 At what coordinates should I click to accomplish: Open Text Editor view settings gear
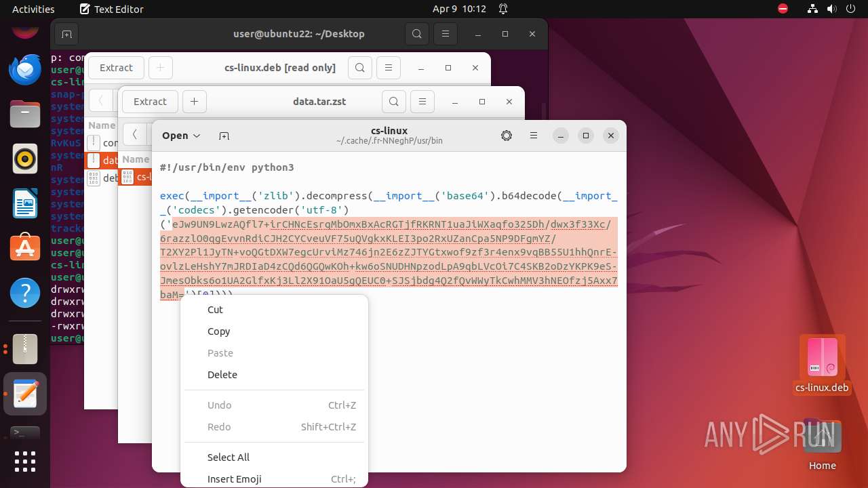(x=507, y=136)
